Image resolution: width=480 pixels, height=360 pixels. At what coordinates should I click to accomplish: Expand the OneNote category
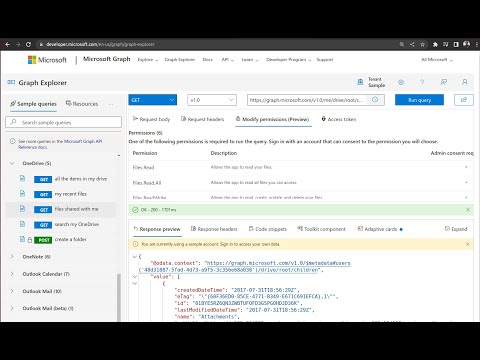point(12,257)
